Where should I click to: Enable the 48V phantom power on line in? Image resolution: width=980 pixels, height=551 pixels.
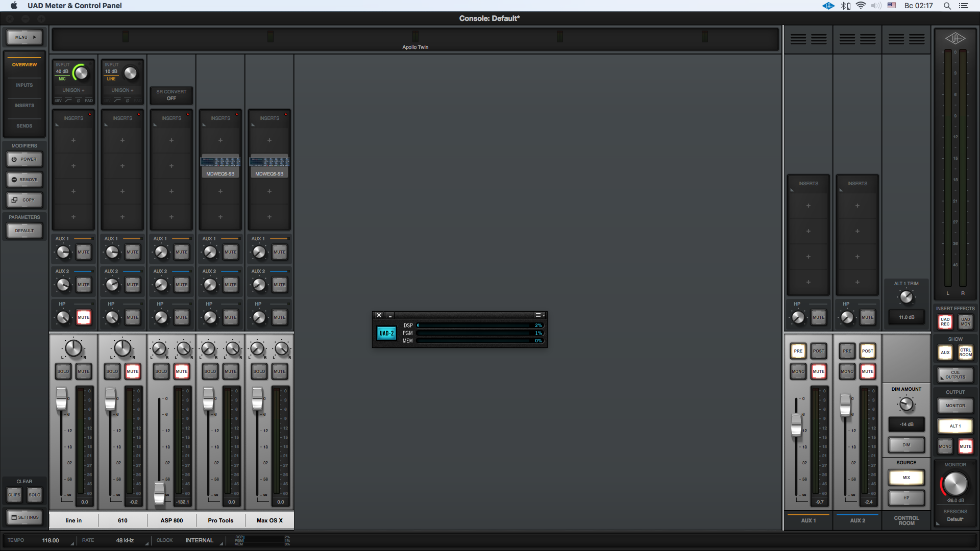58,101
